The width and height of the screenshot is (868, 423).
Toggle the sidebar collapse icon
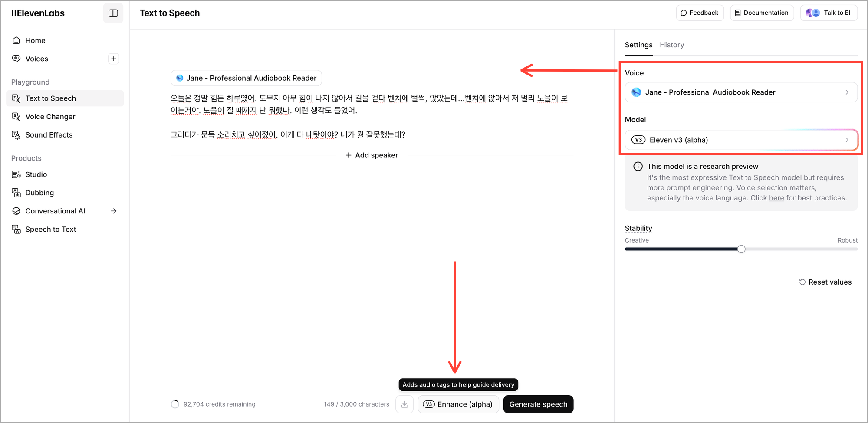(113, 13)
